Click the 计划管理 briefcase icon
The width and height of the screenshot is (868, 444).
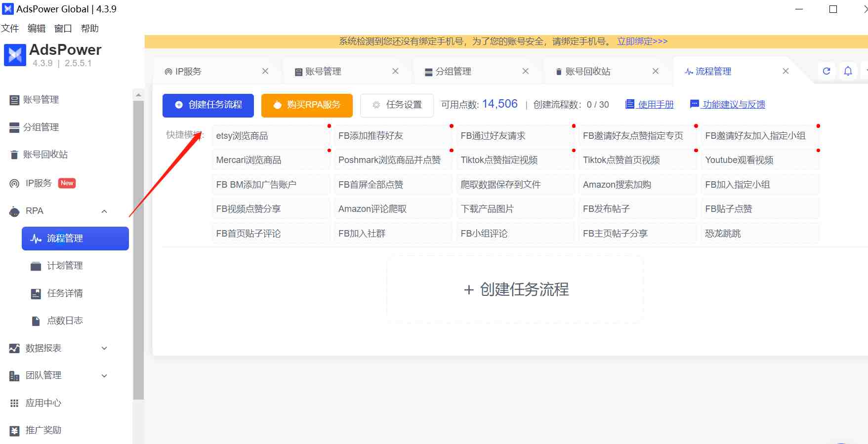(36, 266)
